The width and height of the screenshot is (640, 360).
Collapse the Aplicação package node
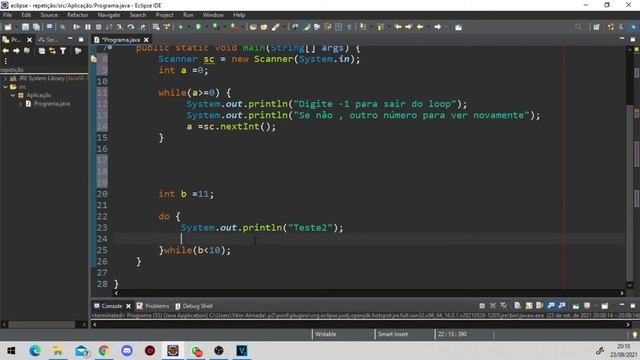coord(13,95)
